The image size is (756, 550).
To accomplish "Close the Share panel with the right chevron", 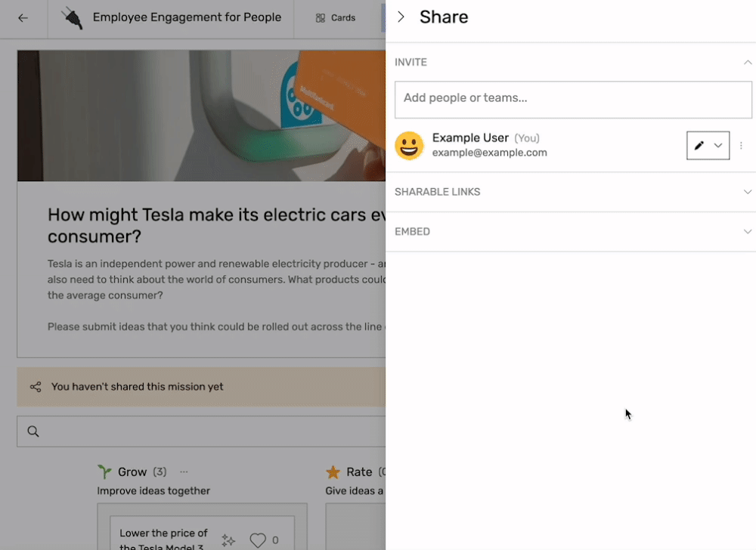I will (401, 17).
